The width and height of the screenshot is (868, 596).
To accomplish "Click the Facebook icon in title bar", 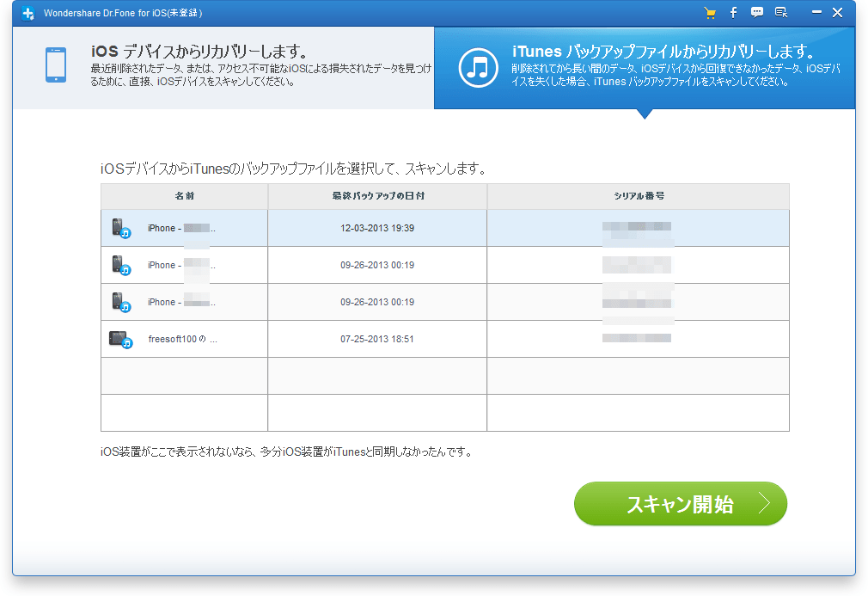I will 733,12.
